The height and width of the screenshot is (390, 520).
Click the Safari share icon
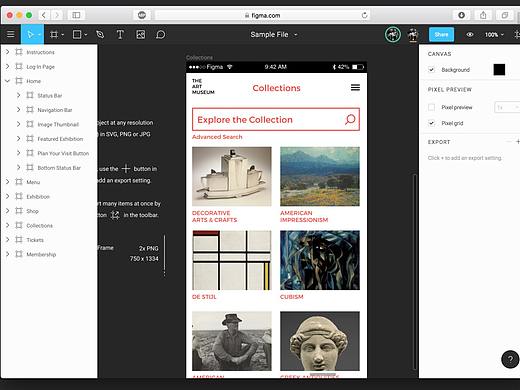(483, 15)
